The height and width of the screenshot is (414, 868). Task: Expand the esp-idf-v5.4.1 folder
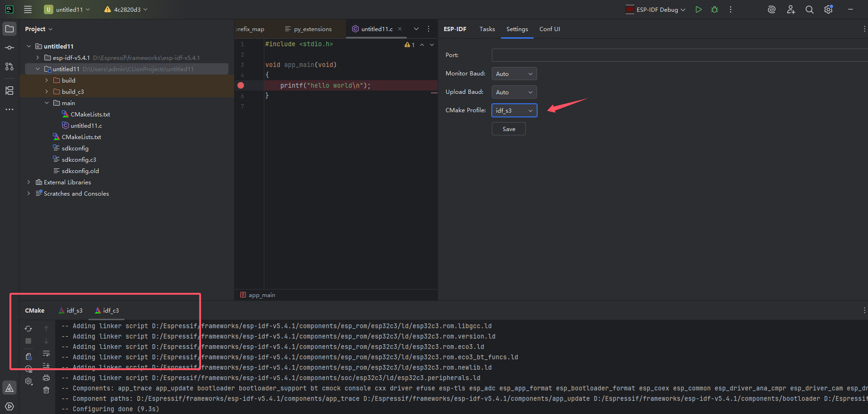tap(38, 58)
